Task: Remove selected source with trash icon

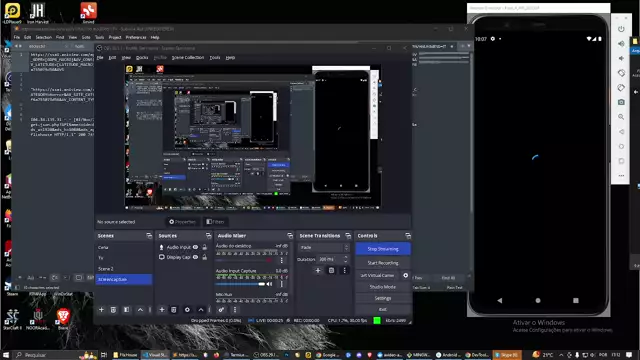Action: click(x=174, y=310)
